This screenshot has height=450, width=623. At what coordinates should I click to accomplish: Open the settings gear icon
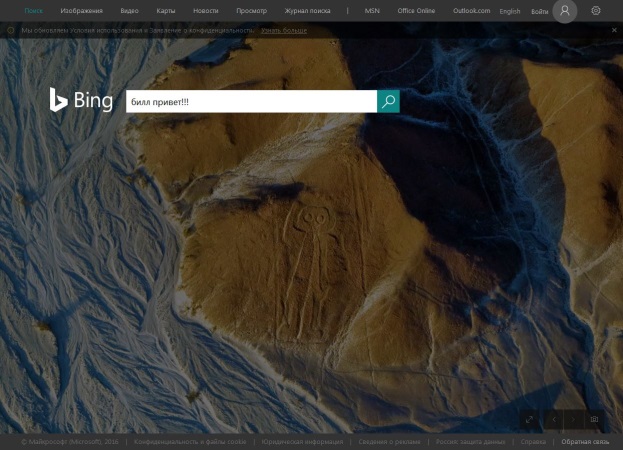[596, 11]
